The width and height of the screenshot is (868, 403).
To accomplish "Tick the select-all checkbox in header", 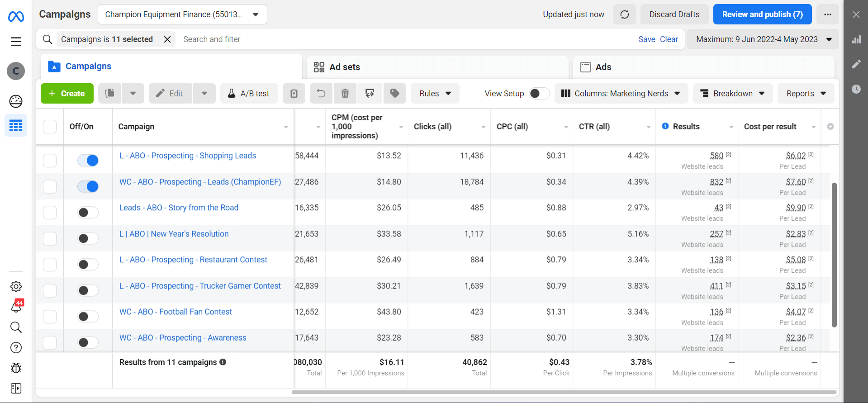I will point(50,127).
